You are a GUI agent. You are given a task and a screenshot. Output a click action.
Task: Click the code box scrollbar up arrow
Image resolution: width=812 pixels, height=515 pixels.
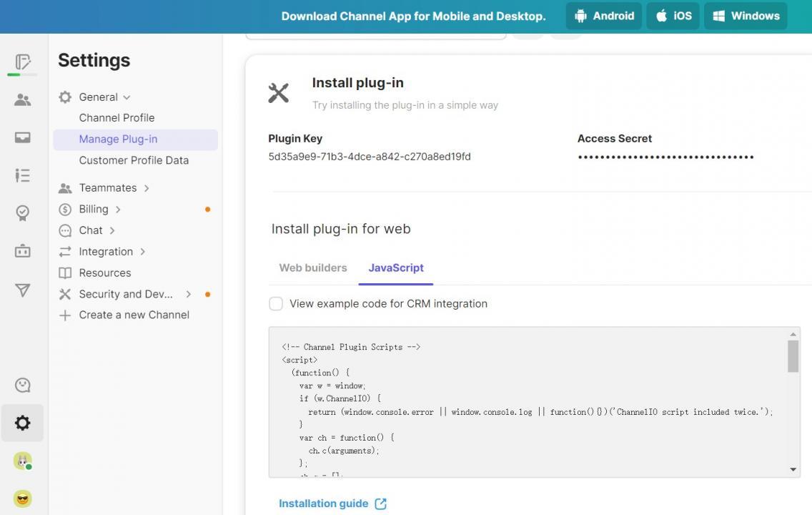click(793, 334)
